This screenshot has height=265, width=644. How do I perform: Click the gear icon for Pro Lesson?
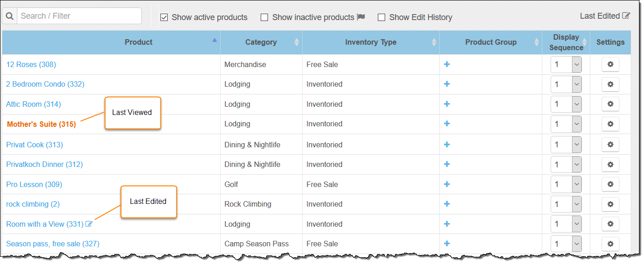pos(610,184)
